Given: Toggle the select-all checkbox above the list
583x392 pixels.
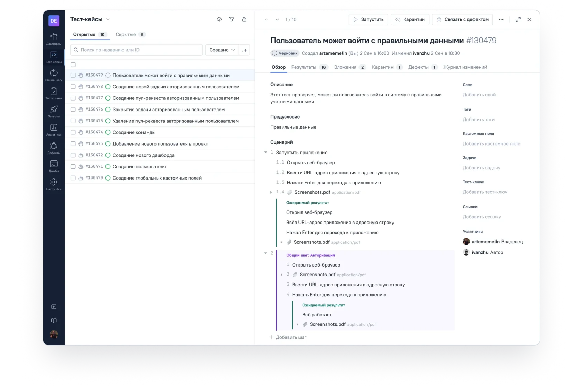Looking at the screenshot, I should [73, 65].
